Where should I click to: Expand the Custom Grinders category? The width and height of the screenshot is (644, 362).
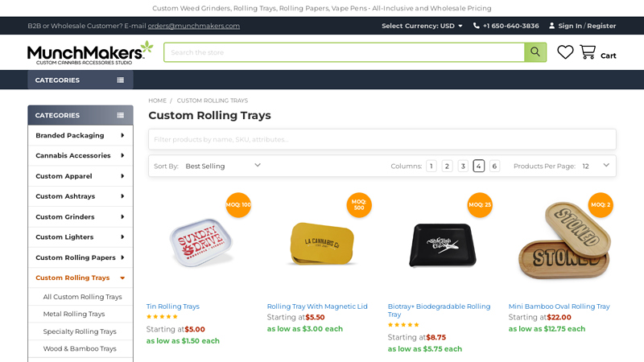(122, 216)
